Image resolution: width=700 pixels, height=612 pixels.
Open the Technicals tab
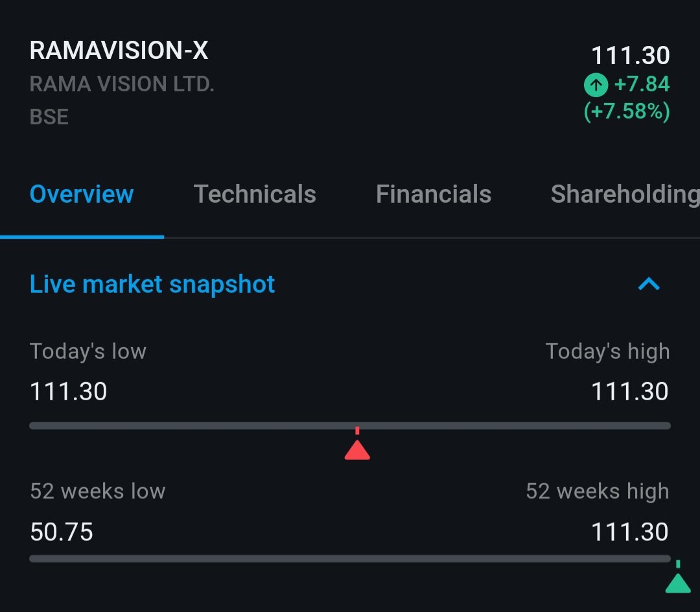(255, 194)
